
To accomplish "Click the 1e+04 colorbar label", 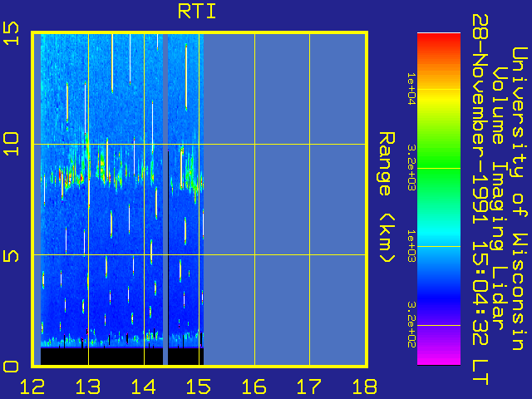I will click(x=411, y=89).
